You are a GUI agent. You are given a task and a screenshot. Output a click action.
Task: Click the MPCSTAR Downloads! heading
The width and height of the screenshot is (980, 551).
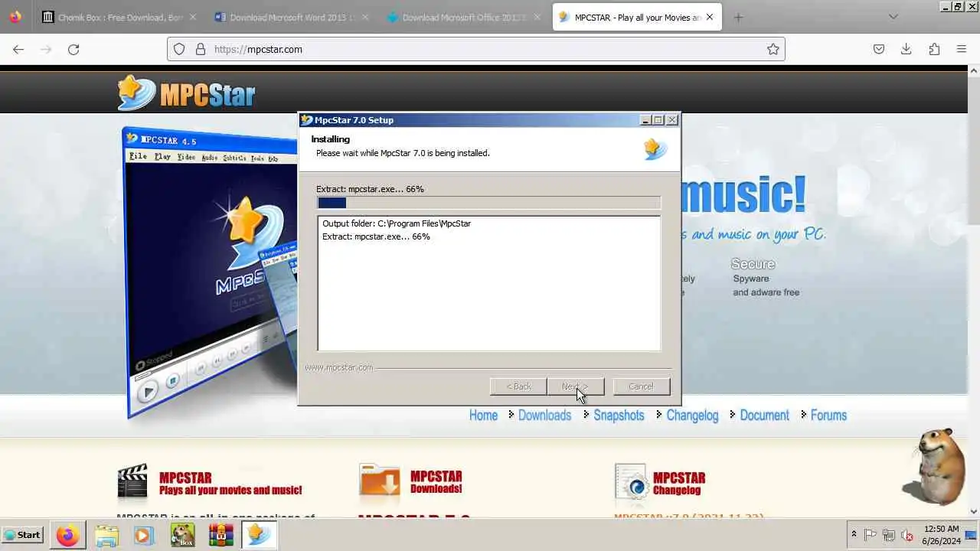(x=436, y=483)
